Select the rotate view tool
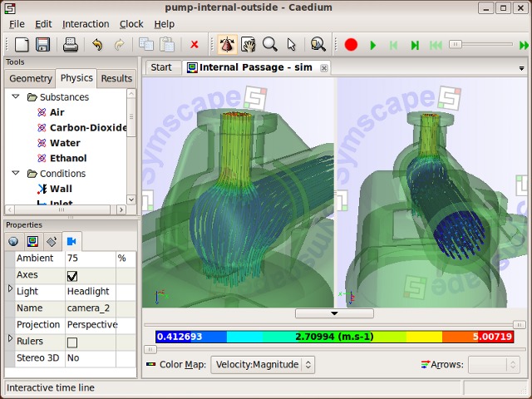 click(x=225, y=45)
